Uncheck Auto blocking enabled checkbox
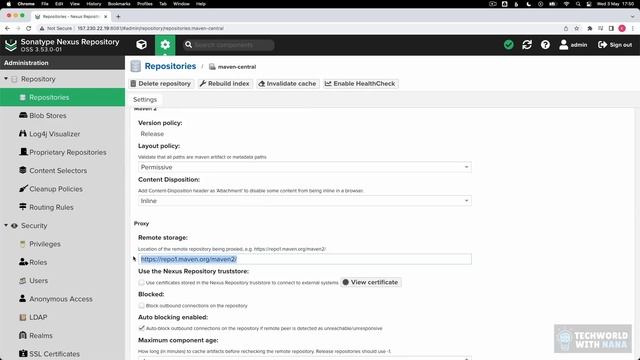 [x=142, y=328]
